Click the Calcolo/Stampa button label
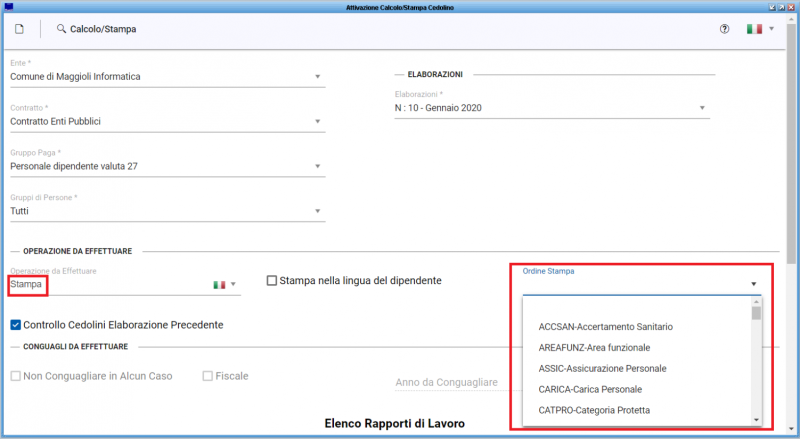 tap(103, 29)
